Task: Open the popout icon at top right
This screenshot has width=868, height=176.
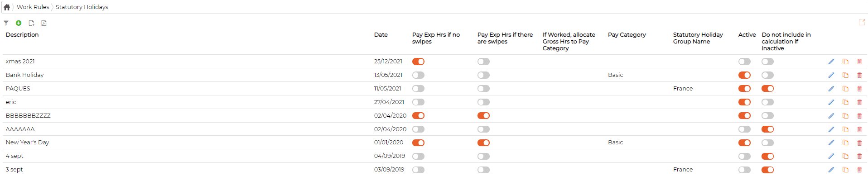Action: point(862,22)
